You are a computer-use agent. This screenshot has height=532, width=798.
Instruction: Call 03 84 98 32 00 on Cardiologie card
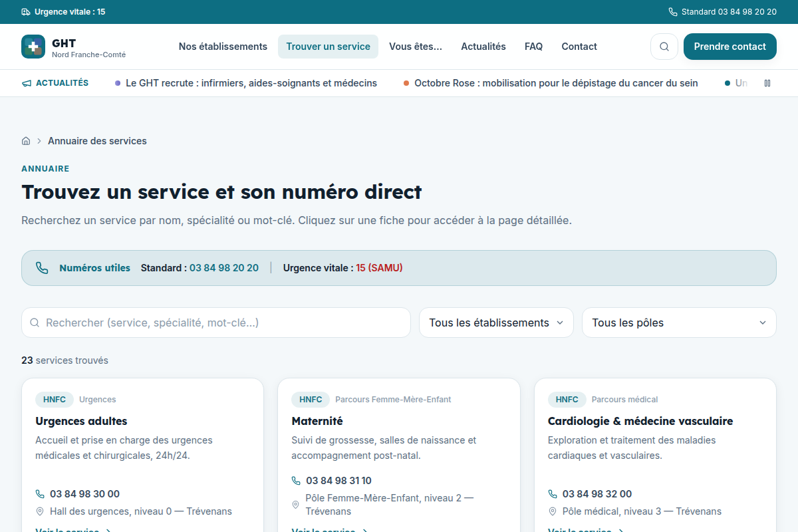597,494
